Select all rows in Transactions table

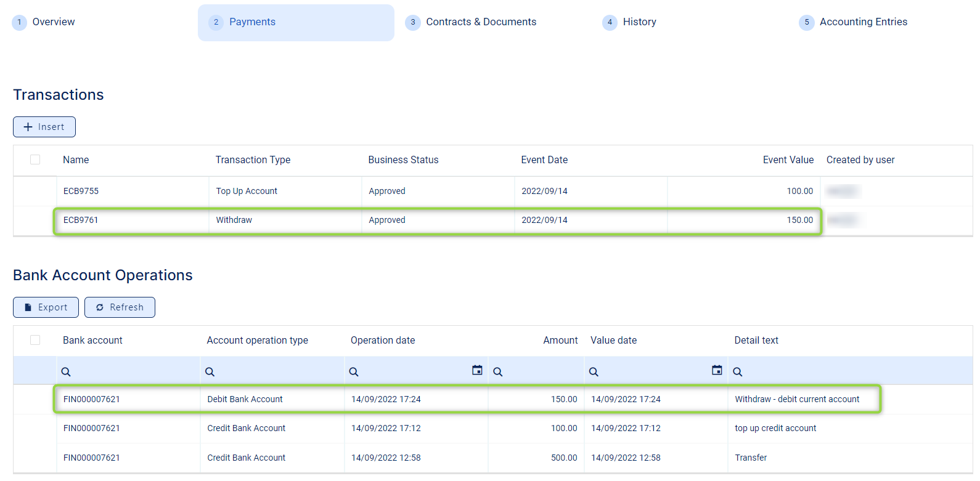click(35, 160)
